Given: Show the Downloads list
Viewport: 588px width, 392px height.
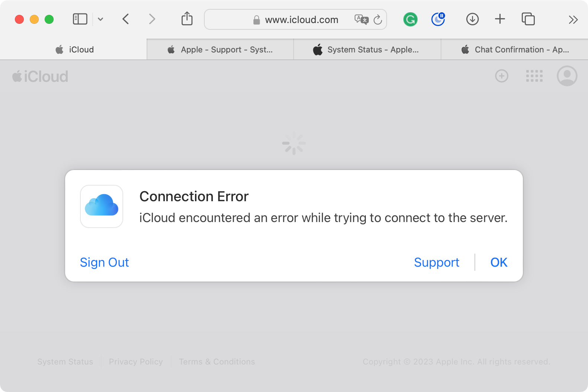Looking at the screenshot, I should 472,19.
